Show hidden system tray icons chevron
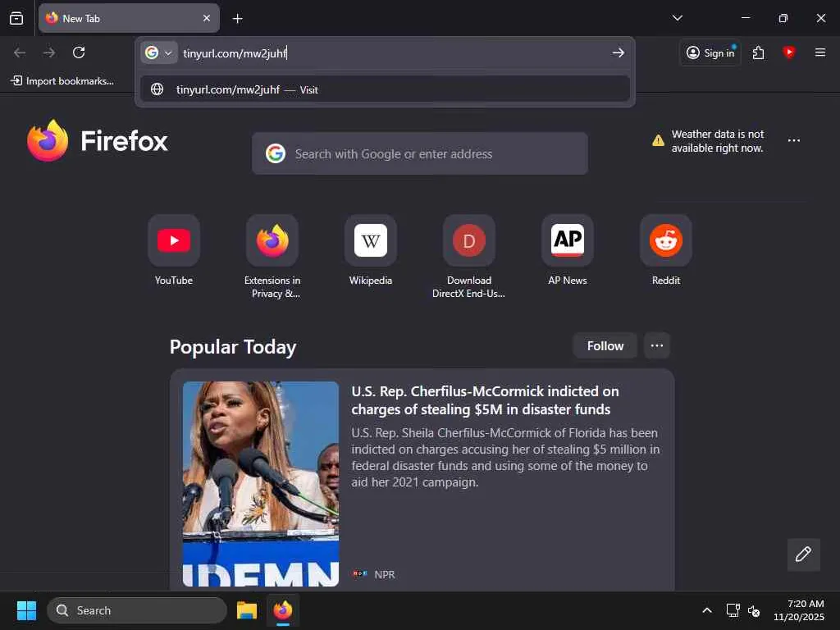 click(x=706, y=610)
